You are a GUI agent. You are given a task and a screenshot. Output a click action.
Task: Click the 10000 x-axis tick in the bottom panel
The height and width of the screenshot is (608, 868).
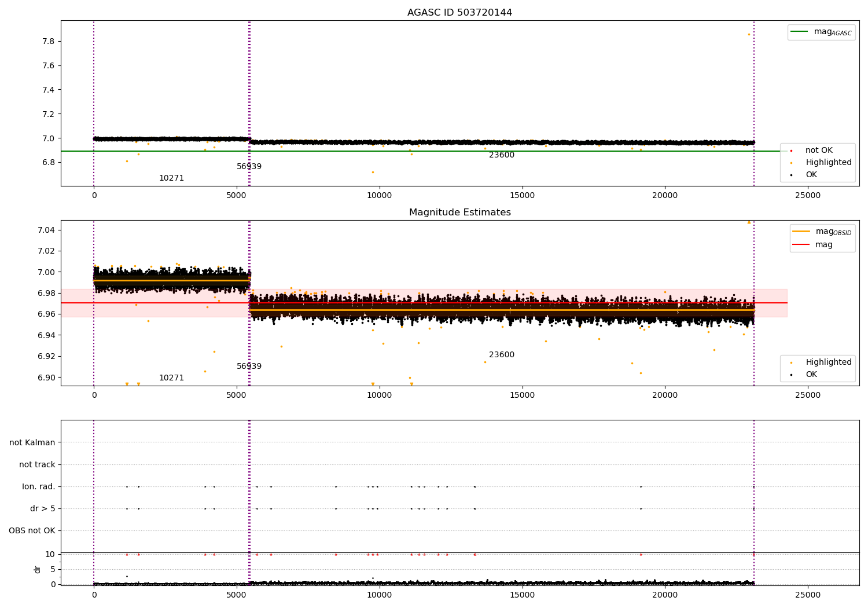pos(380,595)
